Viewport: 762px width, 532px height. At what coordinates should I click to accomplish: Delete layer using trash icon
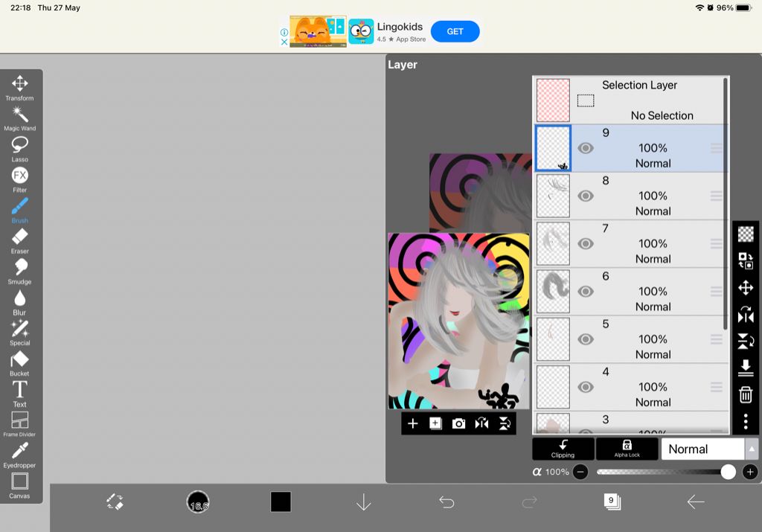(746, 394)
